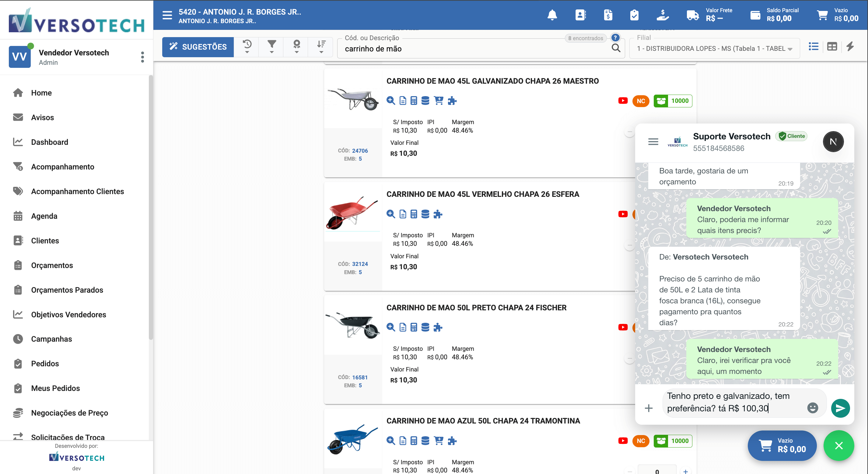
Task: Open the filter funnel dropdown
Action: (x=271, y=47)
